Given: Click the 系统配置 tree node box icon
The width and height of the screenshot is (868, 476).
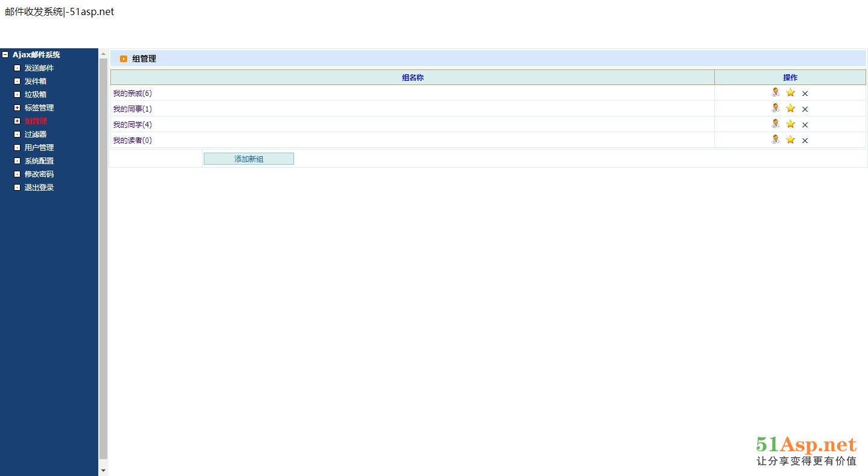Looking at the screenshot, I should [17, 161].
